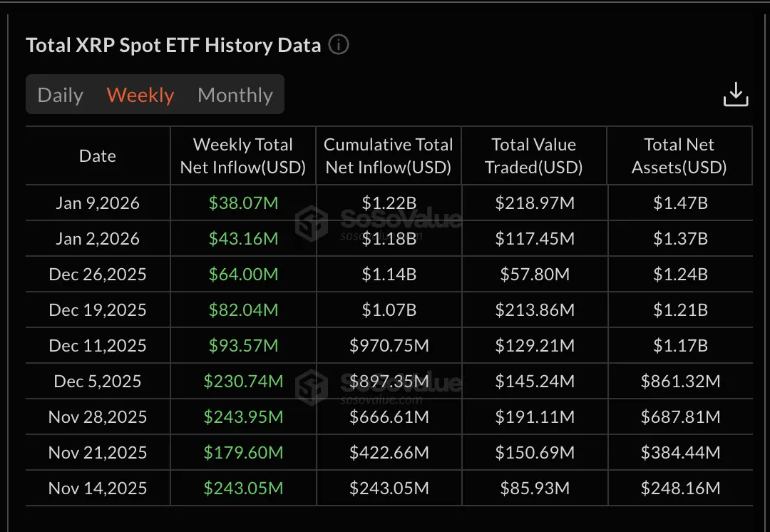Select the Nov 14,2025 date cell
Screen dimensions: 770x532
click(97, 488)
